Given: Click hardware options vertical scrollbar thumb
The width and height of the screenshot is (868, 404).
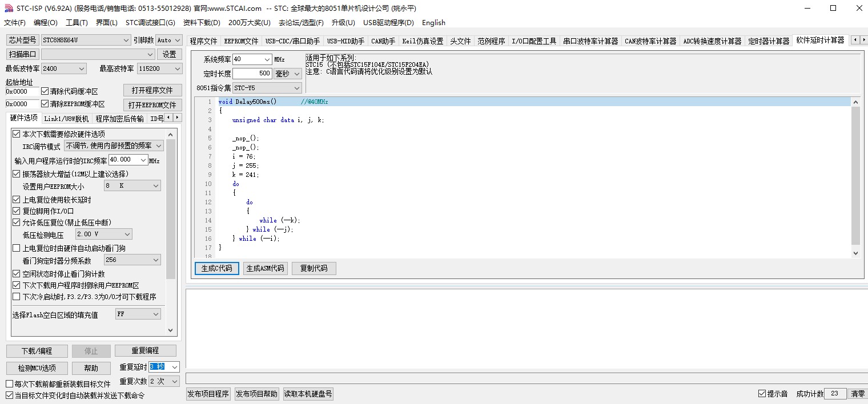Looking at the screenshot, I should pyautogui.click(x=170, y=209).
